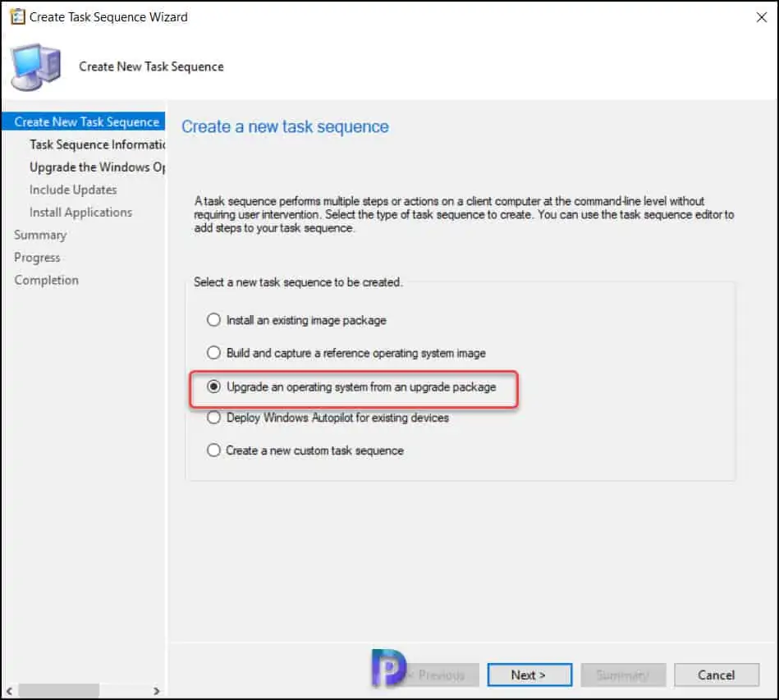The image size is (779, 700).
Task: Click the Cancel button
Action: click(717, 675)
